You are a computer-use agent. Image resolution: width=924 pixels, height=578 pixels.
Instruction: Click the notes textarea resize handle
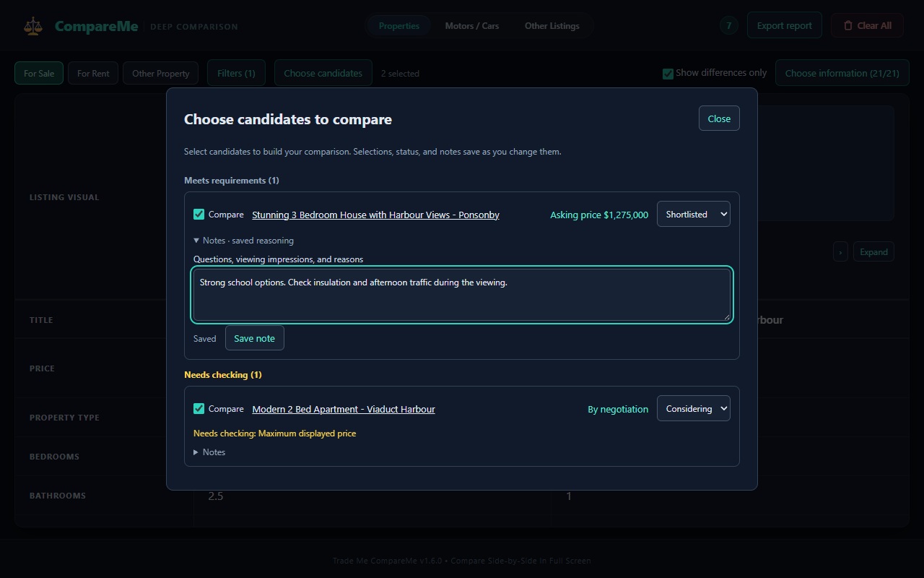point(726,316)
